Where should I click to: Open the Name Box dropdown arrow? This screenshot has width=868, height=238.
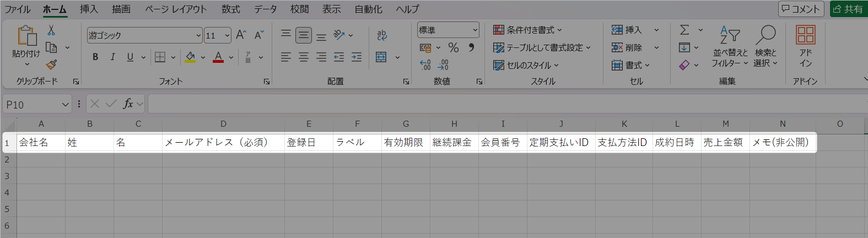click(66, 104)
